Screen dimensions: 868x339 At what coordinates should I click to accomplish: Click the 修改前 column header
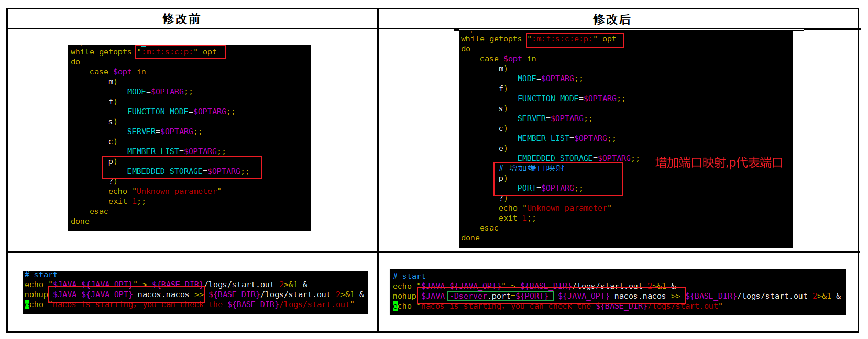pos(181,19)
